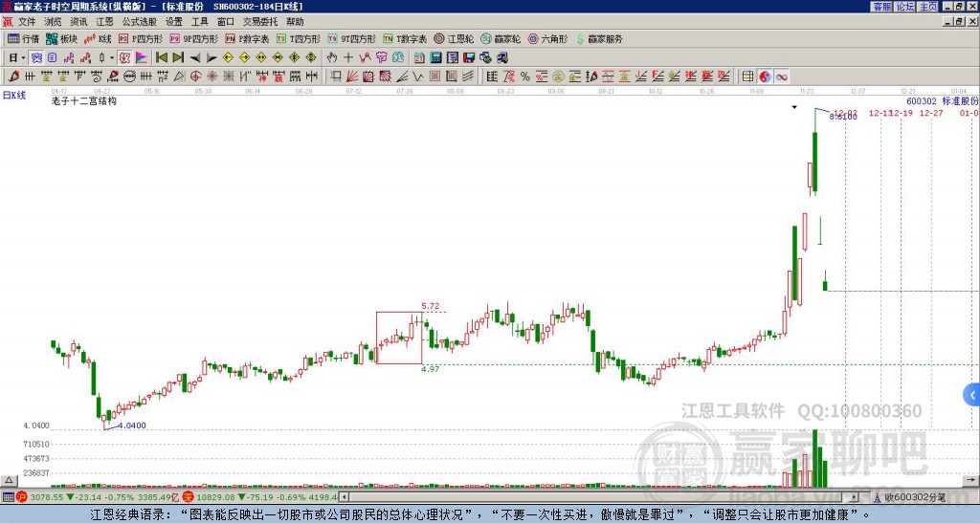The width and height of the screenshot is (980, 524).
Task: Open the 工具 menu
Action: coord(199,22)
